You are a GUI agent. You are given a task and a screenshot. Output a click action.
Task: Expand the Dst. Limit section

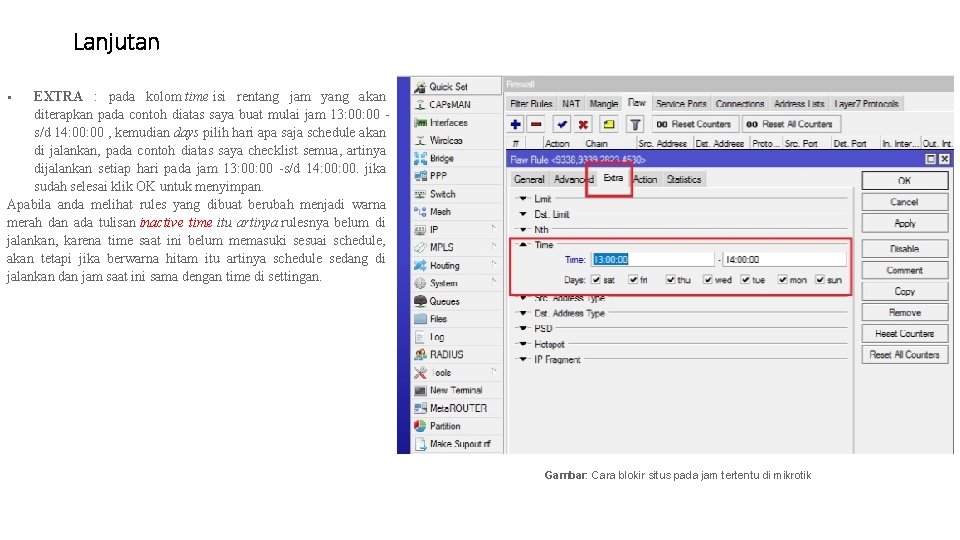pos(523,214)
